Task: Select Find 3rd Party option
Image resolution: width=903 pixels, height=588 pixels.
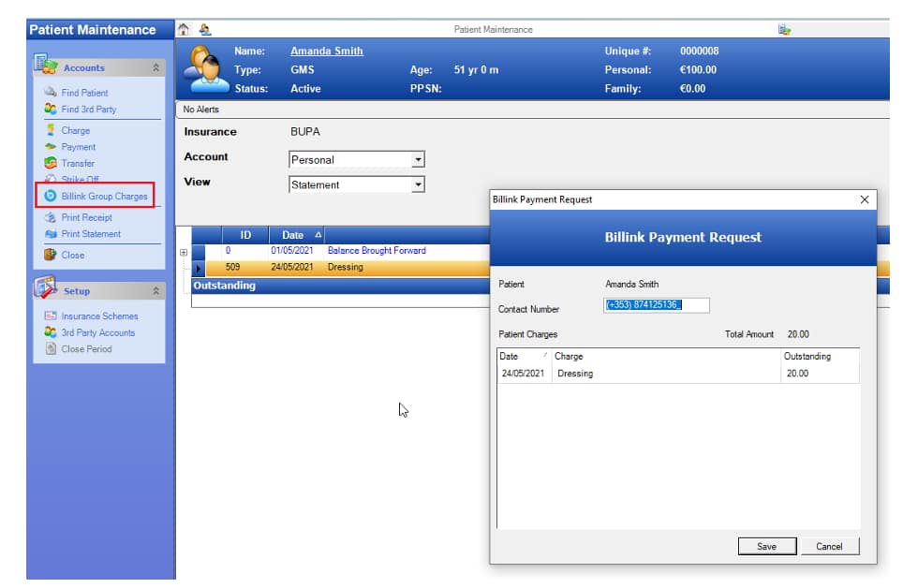Action: pos(88,110)
